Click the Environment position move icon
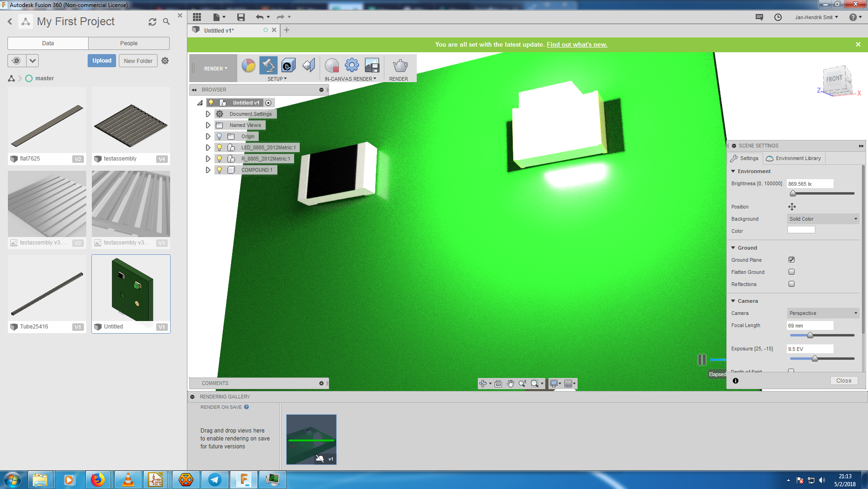This screenshot has height=489, width=868. click(x=792, y=207)
